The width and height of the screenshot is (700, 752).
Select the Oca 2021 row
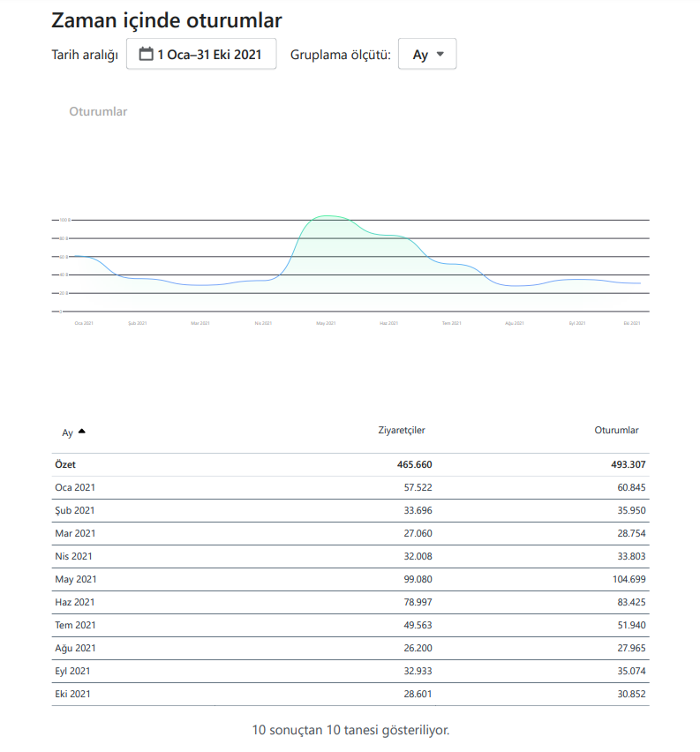pyautogui.click(x=350, y=487)
